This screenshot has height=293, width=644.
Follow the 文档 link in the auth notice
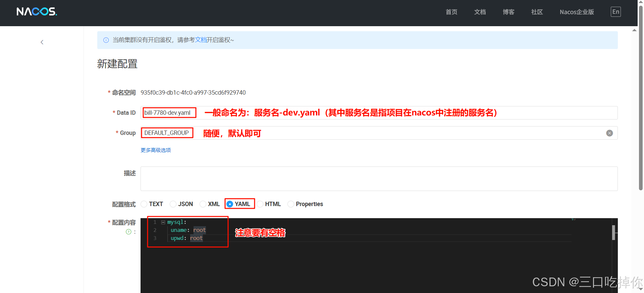click(x=201, y=40)
